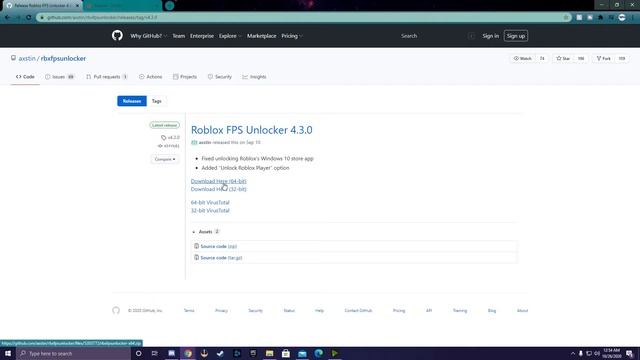640x360 pixels.
Task: Open the About footer link
Action: [x=522, y=311]
